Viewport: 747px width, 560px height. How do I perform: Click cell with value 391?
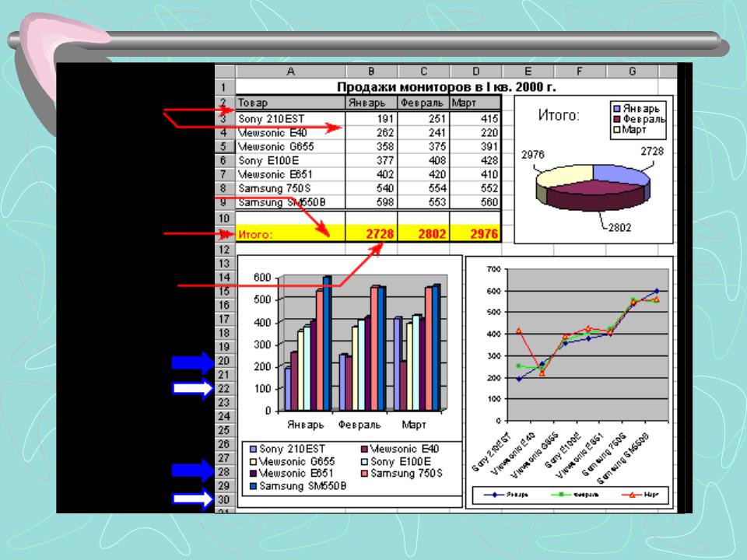click(475, 146)
